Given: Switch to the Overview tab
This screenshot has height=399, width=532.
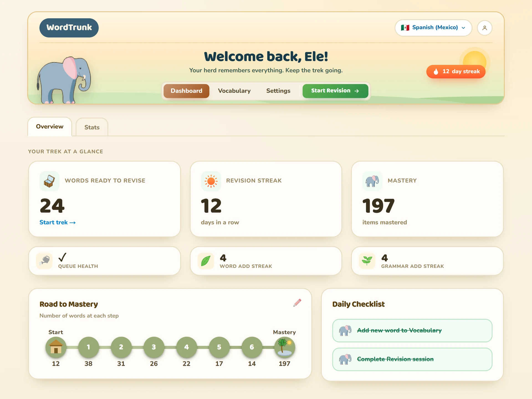Looking at the screenshot, I should pyautogui.click(x=50, y=127).
